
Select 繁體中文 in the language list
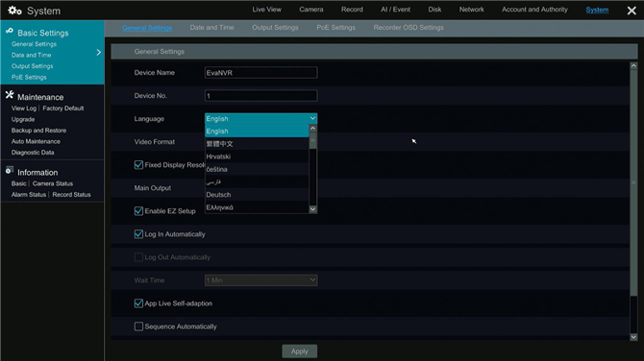click(x=257, y=144)
